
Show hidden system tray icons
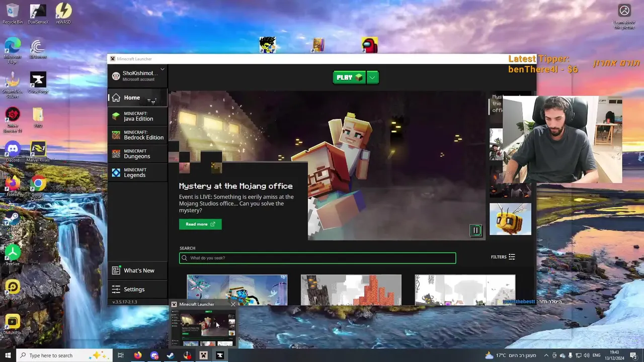coord(546,355)
